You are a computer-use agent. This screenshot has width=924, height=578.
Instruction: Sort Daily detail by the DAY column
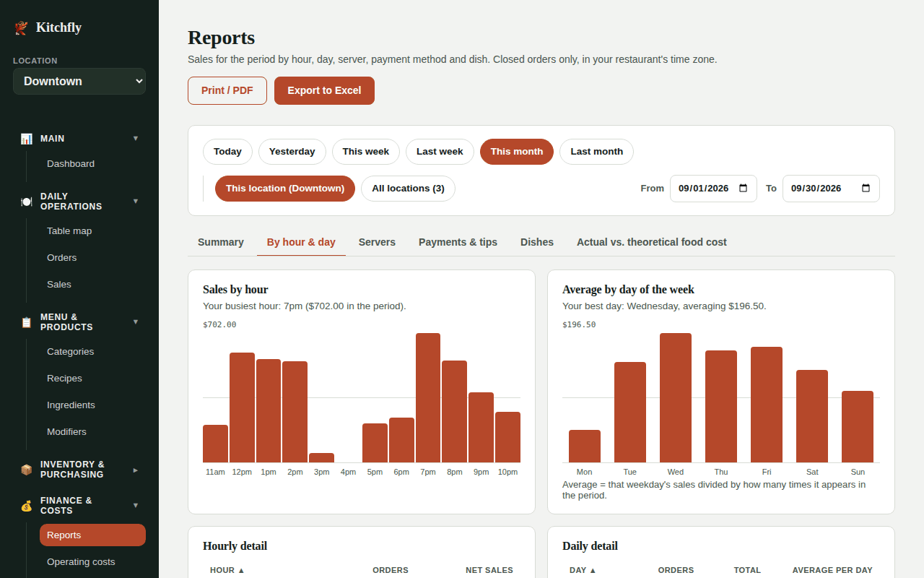[583, 570]
